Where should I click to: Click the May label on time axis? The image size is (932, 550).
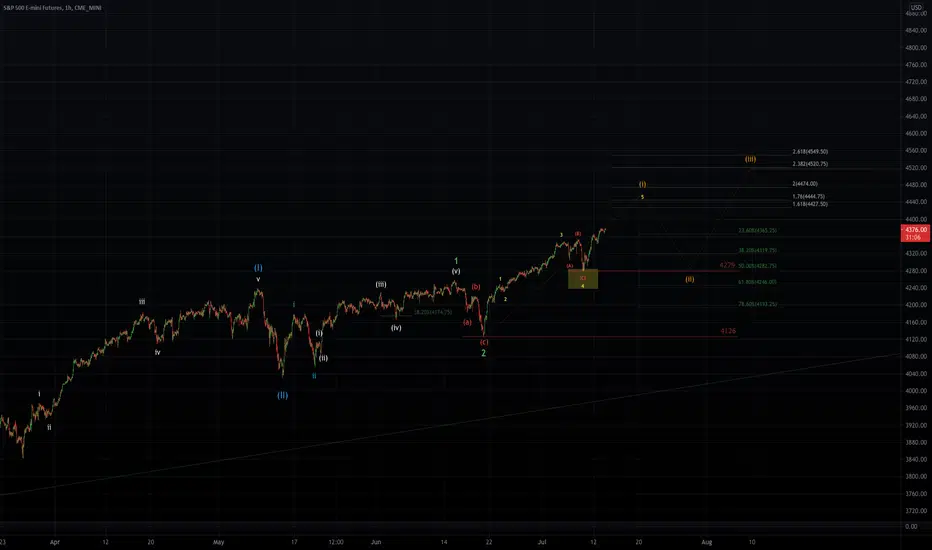(219, 542)
